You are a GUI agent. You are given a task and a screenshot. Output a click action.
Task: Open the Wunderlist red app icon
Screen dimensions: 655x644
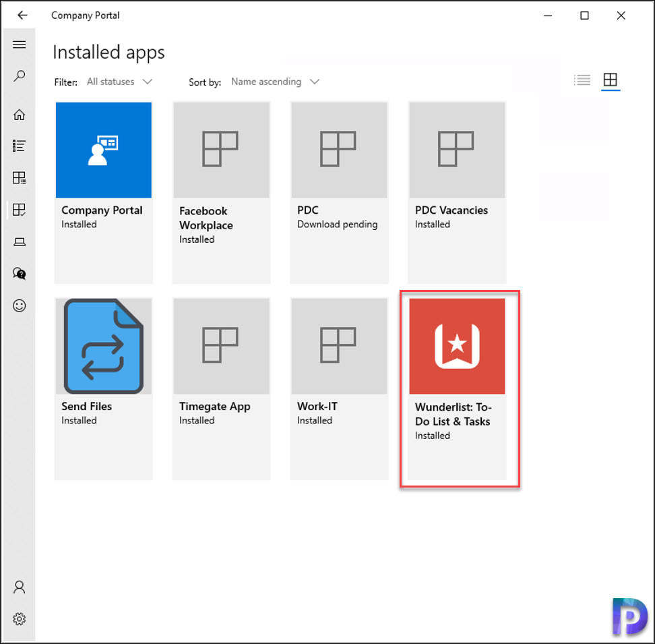[x=457, y=346]
